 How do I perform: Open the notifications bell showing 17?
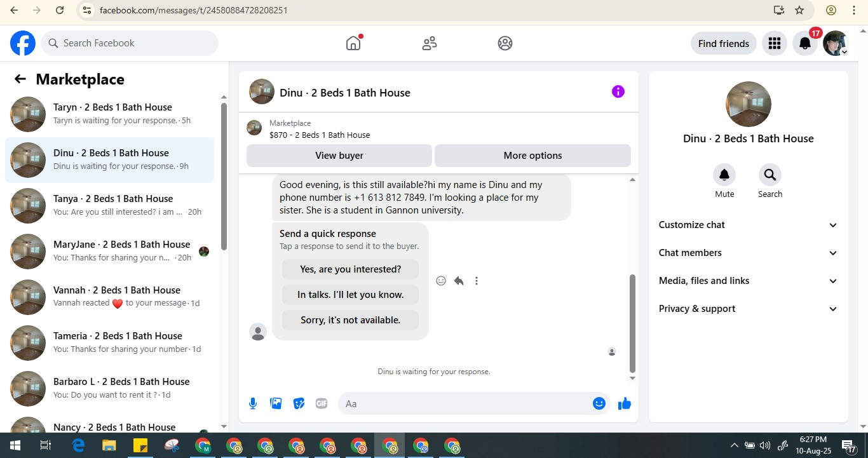coord(805,43)
